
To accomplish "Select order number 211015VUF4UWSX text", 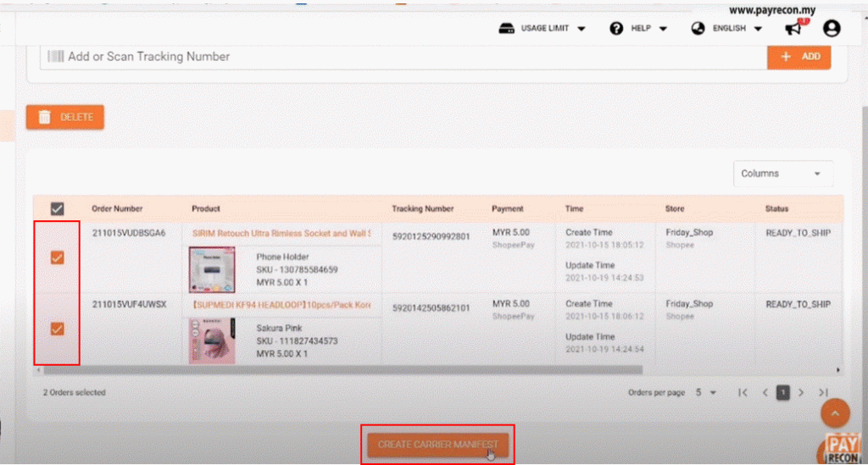I will tap(129, 305).
